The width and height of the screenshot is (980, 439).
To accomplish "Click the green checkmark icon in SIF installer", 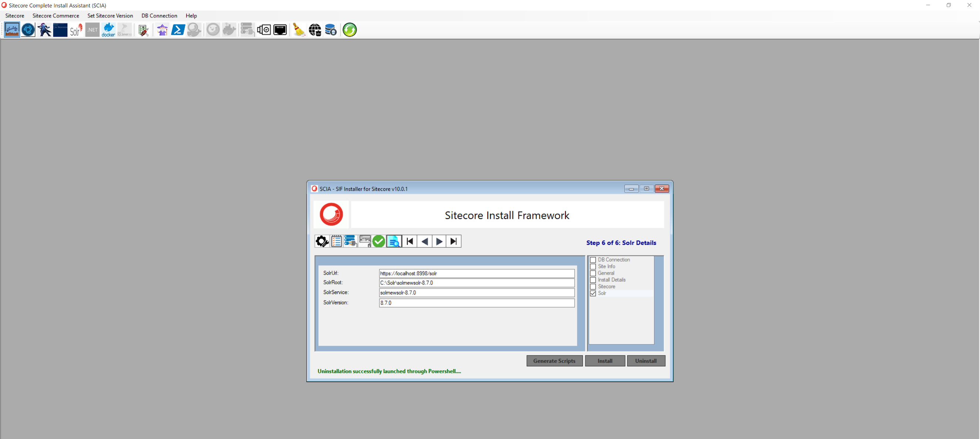I will click(x=379, y=241).
